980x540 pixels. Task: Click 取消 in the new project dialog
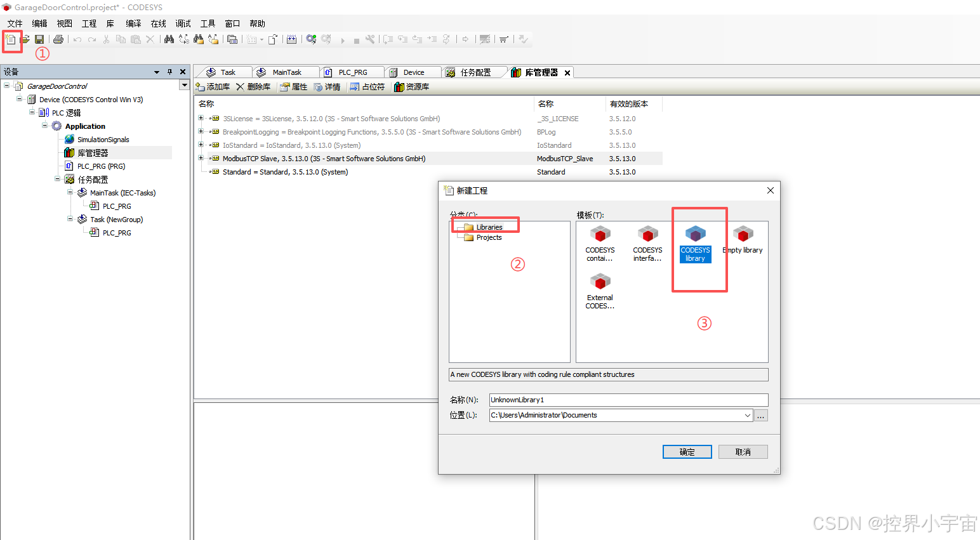point(743,452)
